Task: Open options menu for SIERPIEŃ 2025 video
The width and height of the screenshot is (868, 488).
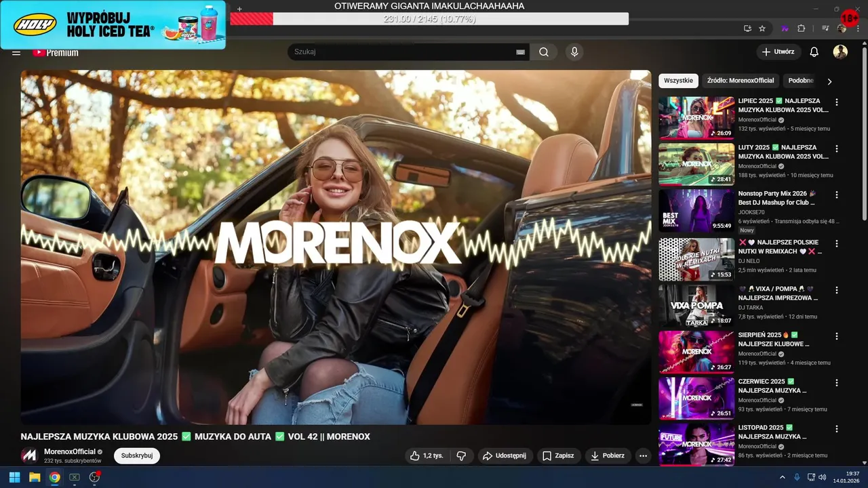Action: [x=837, y=335]
